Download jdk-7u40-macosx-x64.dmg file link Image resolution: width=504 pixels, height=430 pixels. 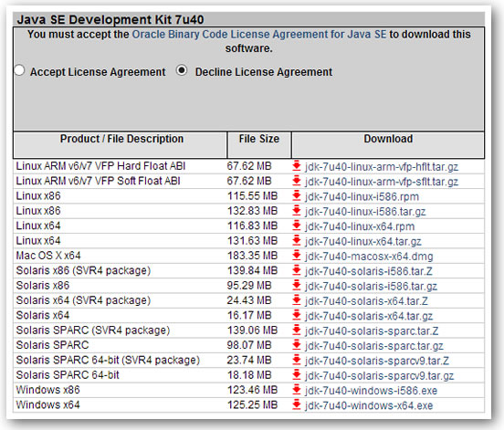pyautogui.click(x=369, y=257)
